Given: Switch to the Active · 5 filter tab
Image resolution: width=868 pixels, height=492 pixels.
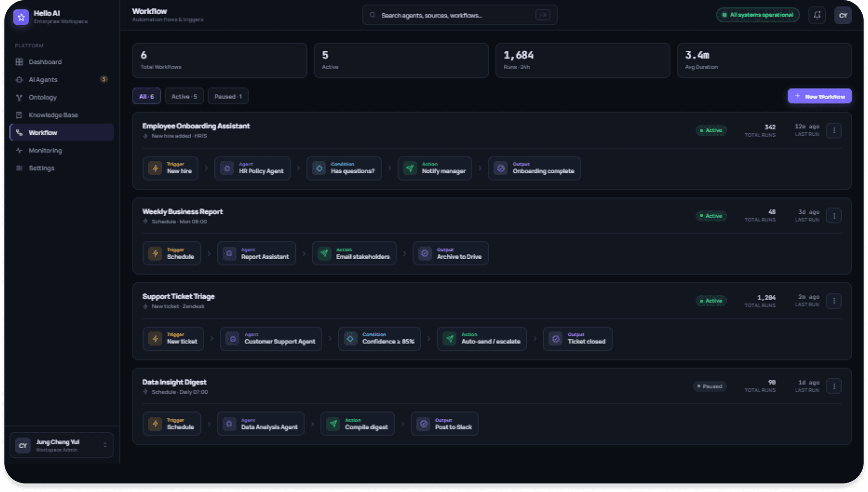Looking at the screenshot, I should click(x=184, y=96).
